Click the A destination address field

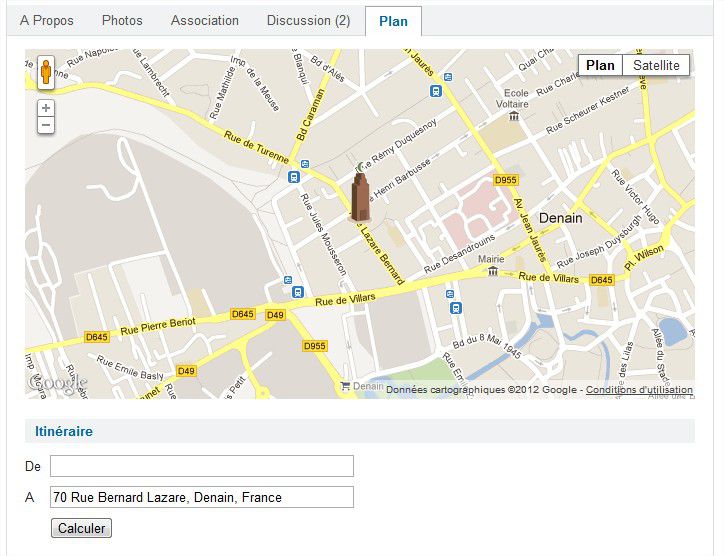[202, 497]
